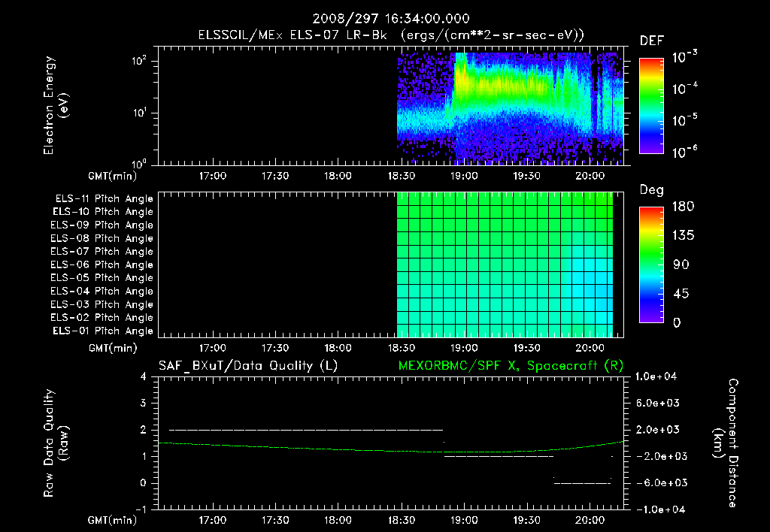Click the data quality level 0 line segment

coord(583,483)
